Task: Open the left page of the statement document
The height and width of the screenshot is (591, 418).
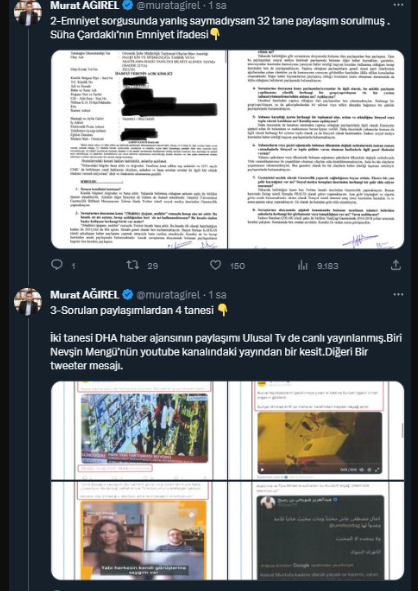Action: [139, 149]
